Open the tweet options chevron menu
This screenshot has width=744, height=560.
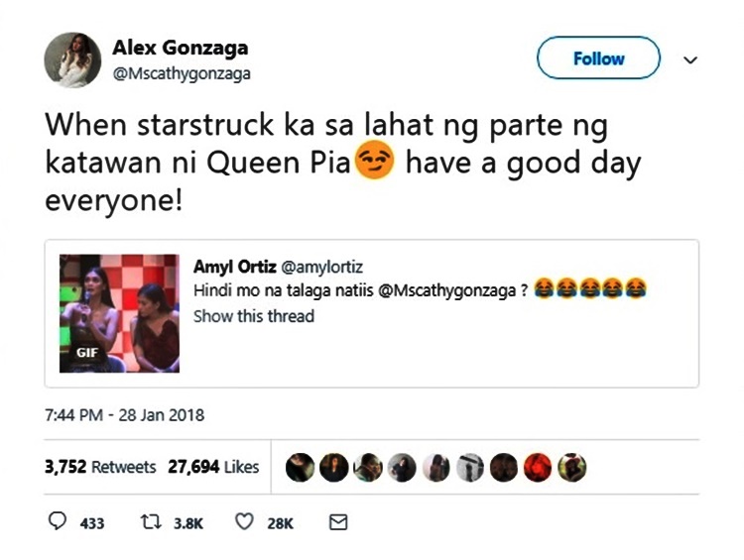[689, 59]
